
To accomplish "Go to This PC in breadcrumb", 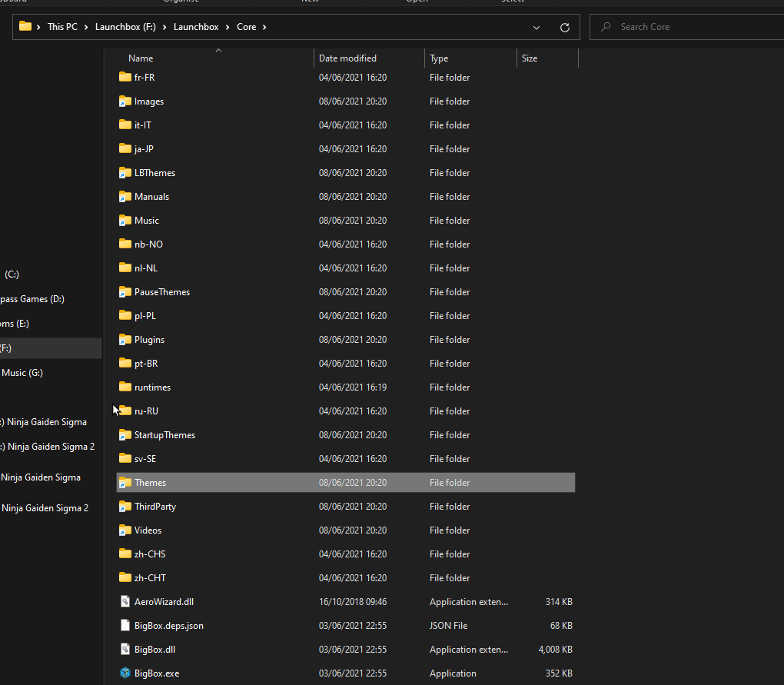I will [62, 27].
